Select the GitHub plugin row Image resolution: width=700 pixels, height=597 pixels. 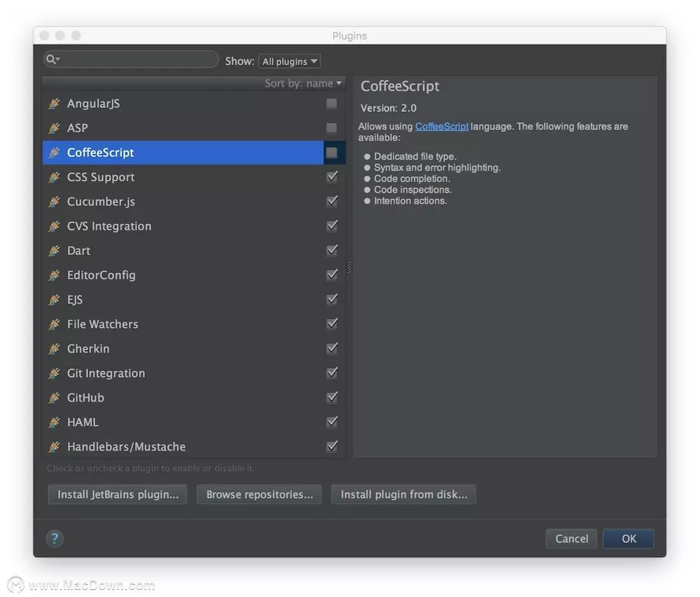point(194,398)
